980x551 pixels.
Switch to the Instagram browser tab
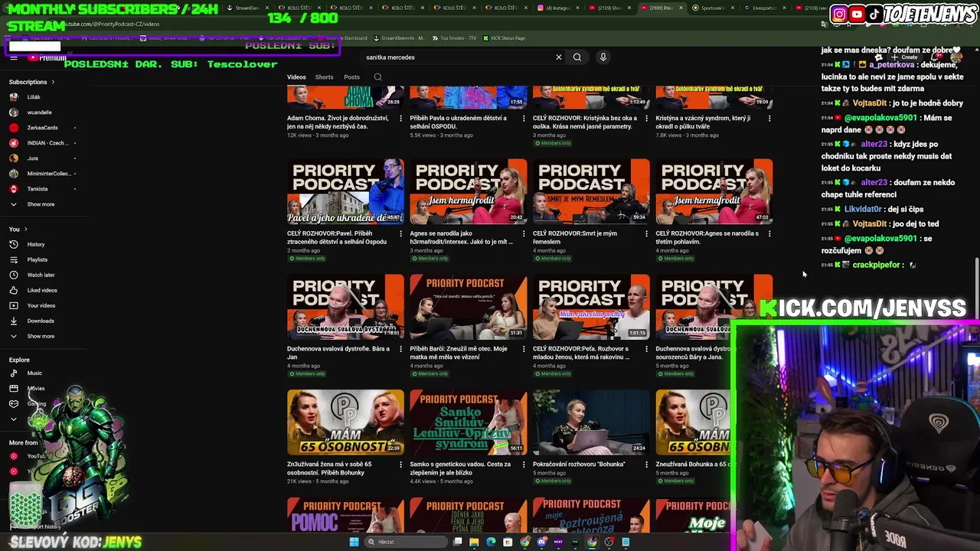tap(557, 8)
